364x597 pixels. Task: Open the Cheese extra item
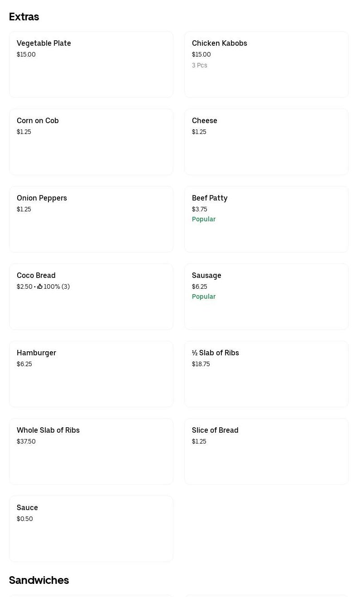click(x=266, y=142)
